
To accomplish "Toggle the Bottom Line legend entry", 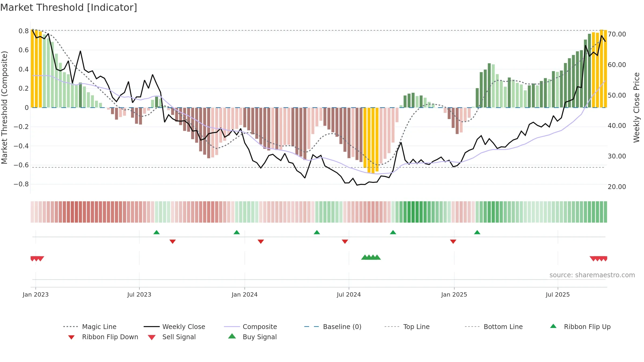I will tap(494, 327).
